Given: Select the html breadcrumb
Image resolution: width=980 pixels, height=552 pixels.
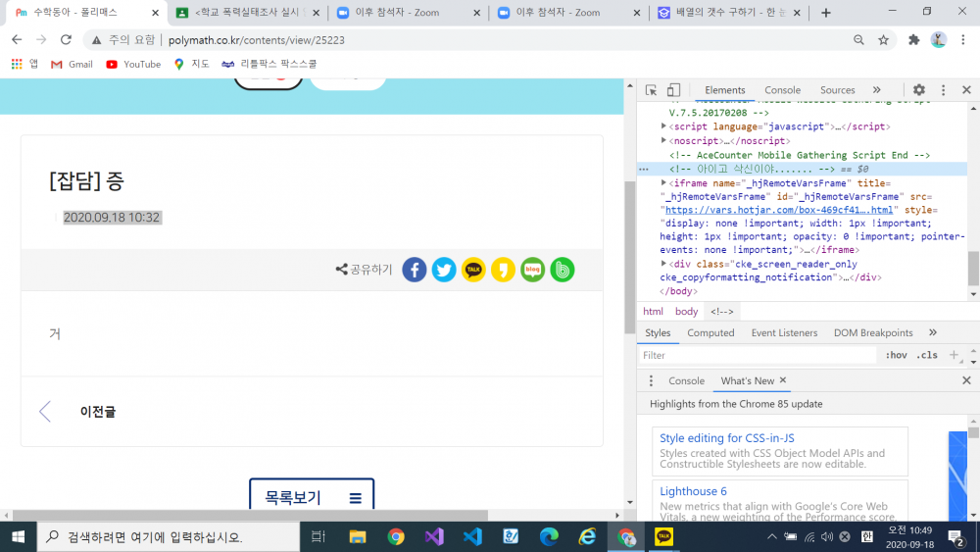Looking at the screenshot, I should point(653,312).
